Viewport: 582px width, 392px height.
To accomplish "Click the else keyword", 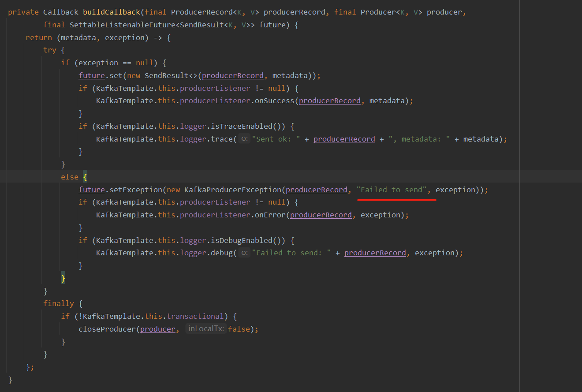I will pos(70,177).
